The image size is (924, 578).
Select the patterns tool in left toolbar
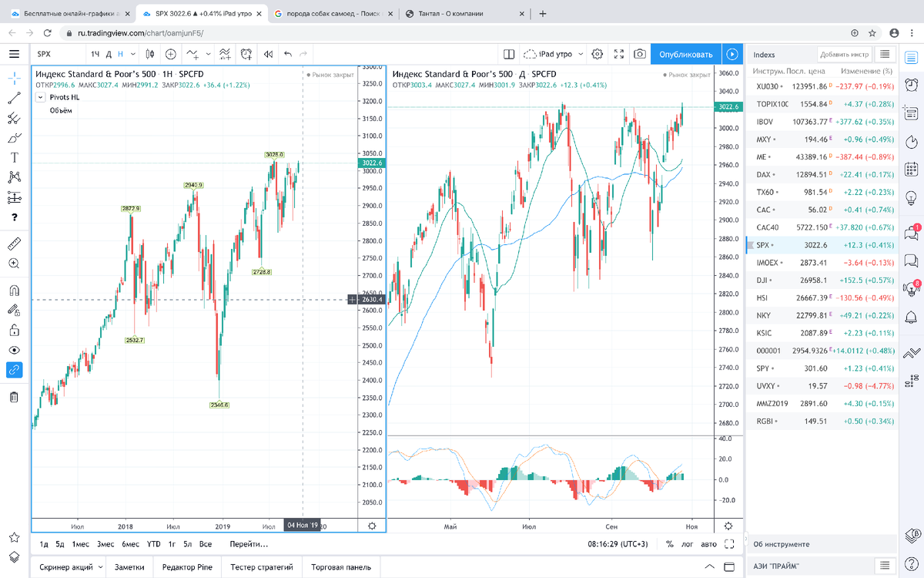point(14,177)
